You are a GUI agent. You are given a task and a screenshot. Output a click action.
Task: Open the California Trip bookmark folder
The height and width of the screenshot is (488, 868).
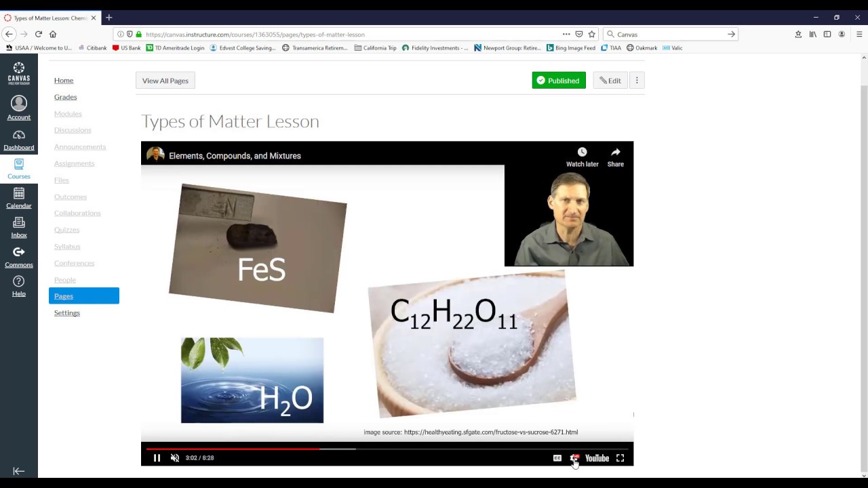[376, 48]
